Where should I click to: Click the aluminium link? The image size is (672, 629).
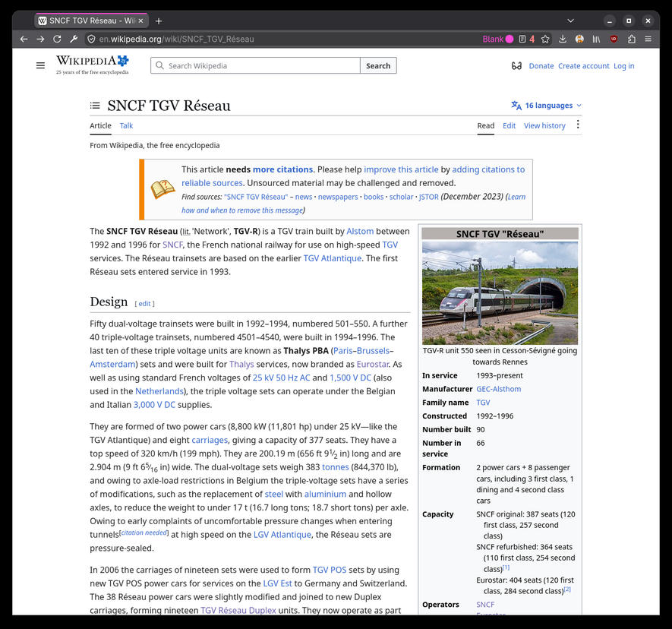click(x=325, y=494)
